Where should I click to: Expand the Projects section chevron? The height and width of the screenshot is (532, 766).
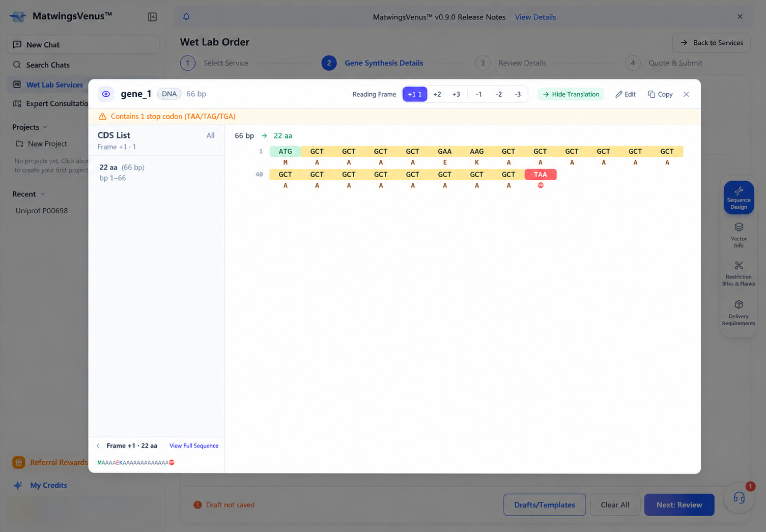pos(45,127)
